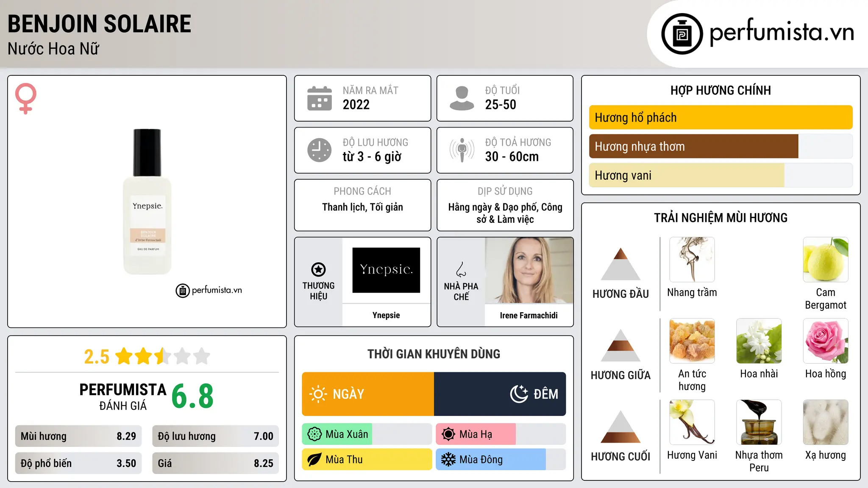Click the sillage projection icon
Image resolution: width=868 pixels, height=488 pixels.
pyautogui.click(x=462, y=150)
